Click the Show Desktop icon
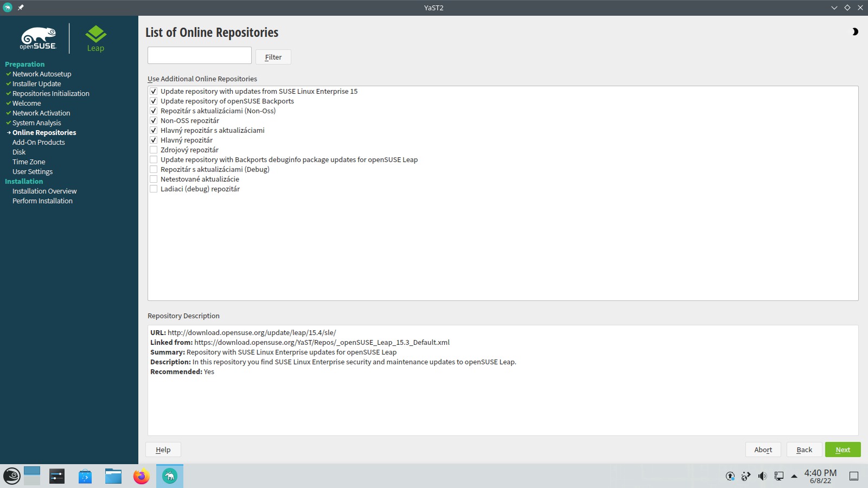Screen dimensions: 868x488 (x=854, y=476)
